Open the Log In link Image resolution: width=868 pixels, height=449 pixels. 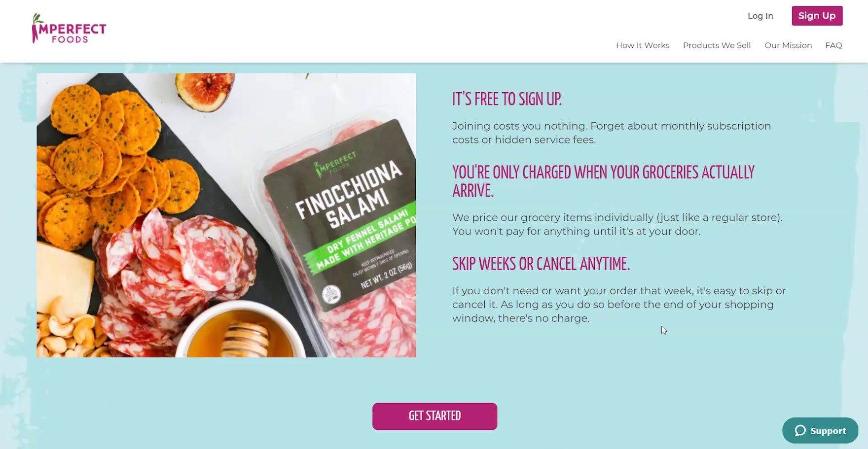coord(760,16)
